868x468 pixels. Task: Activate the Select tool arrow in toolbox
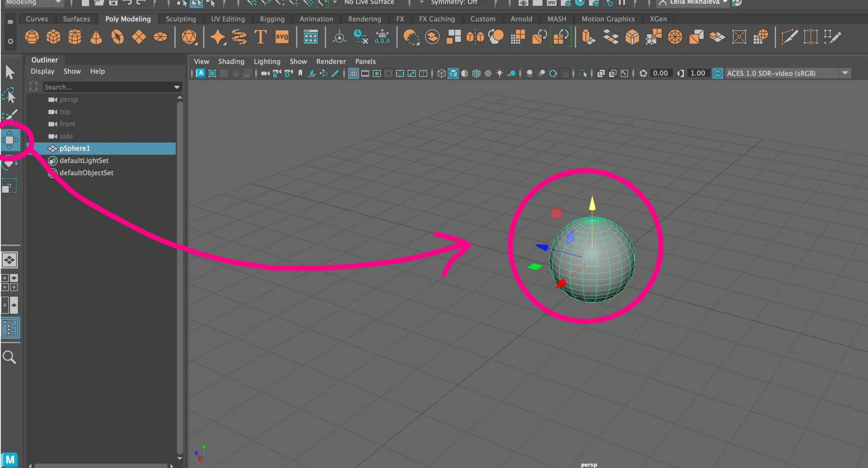point(10,72)
